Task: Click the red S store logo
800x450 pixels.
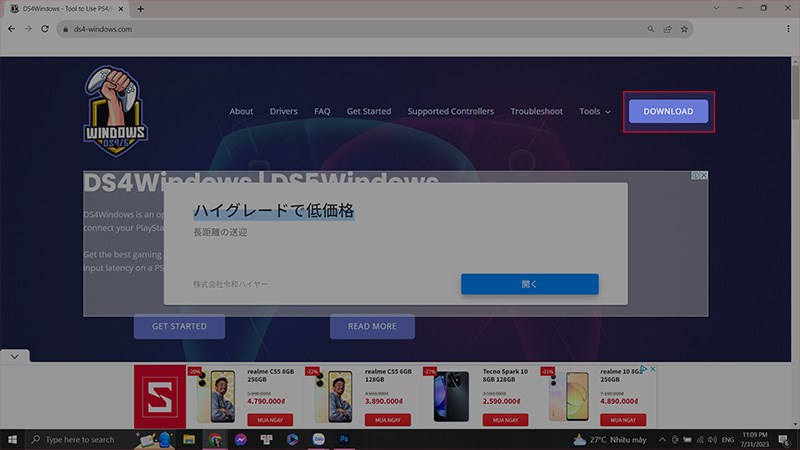Action: [160, 396]
